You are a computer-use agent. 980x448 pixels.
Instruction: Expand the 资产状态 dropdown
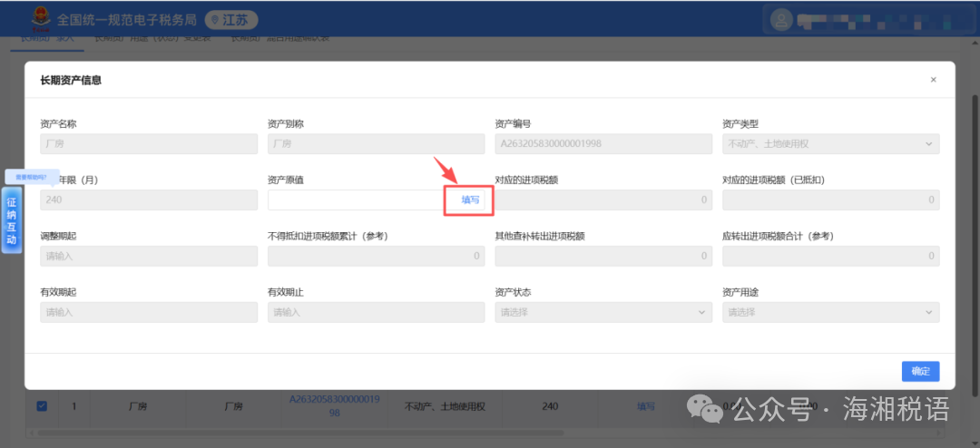[603, 312]
